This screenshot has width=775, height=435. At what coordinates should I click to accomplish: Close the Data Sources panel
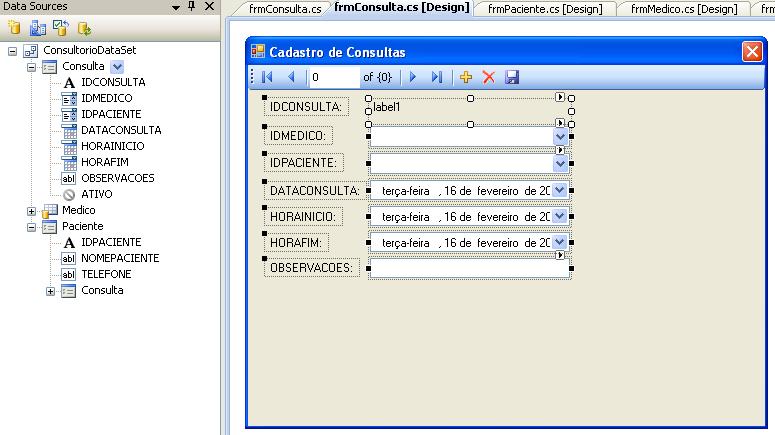pos(210,6)
